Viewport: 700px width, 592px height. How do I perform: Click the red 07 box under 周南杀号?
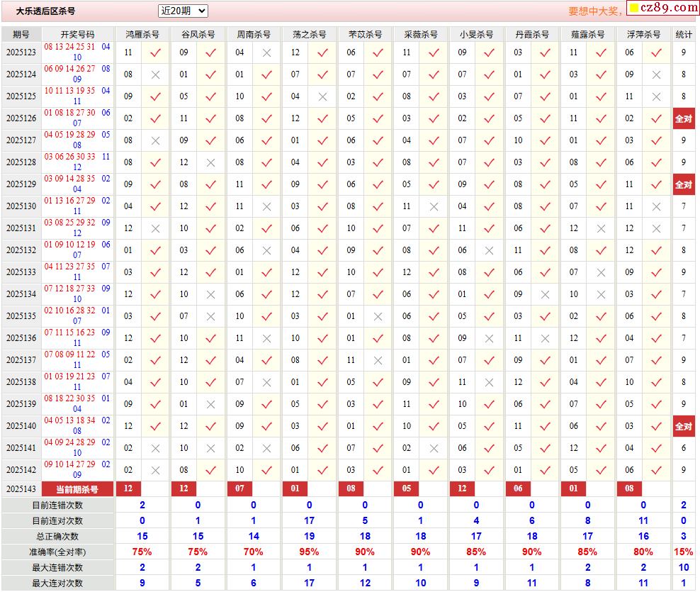(x=239, y=488)
